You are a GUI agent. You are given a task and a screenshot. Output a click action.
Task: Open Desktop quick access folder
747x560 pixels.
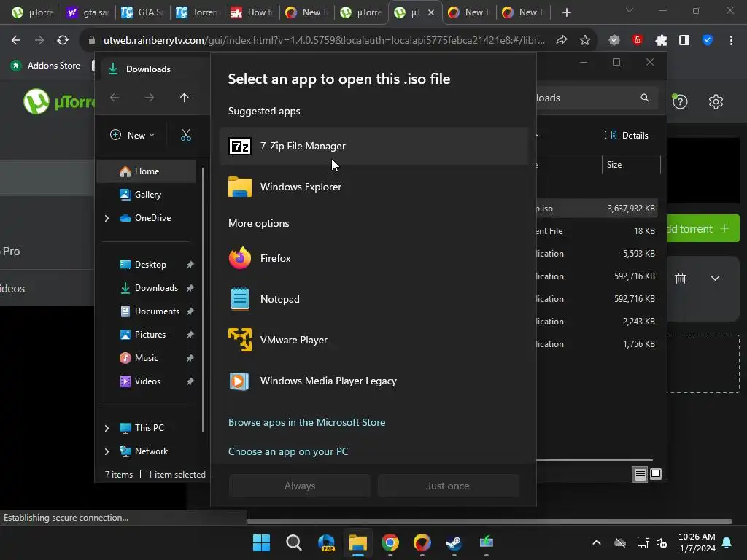(x=150, y=264)
